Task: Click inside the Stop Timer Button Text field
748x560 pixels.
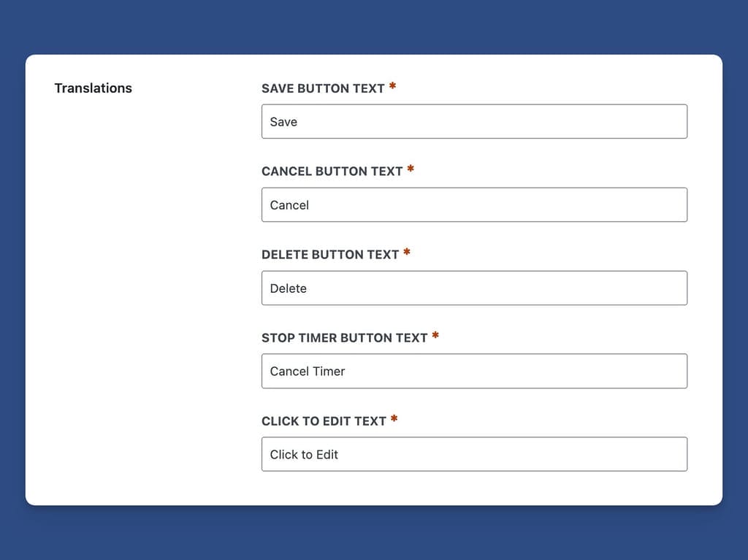Action: 475,371
